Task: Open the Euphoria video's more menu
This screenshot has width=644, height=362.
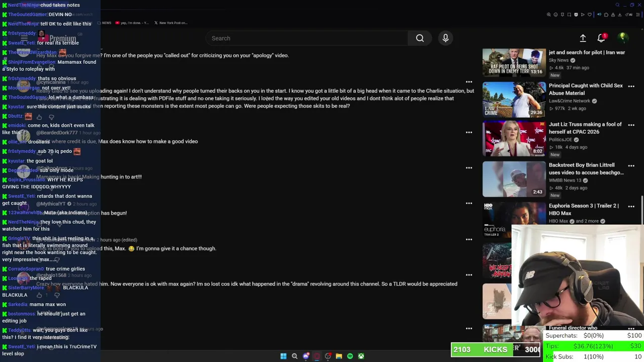Action: point(631,206)
